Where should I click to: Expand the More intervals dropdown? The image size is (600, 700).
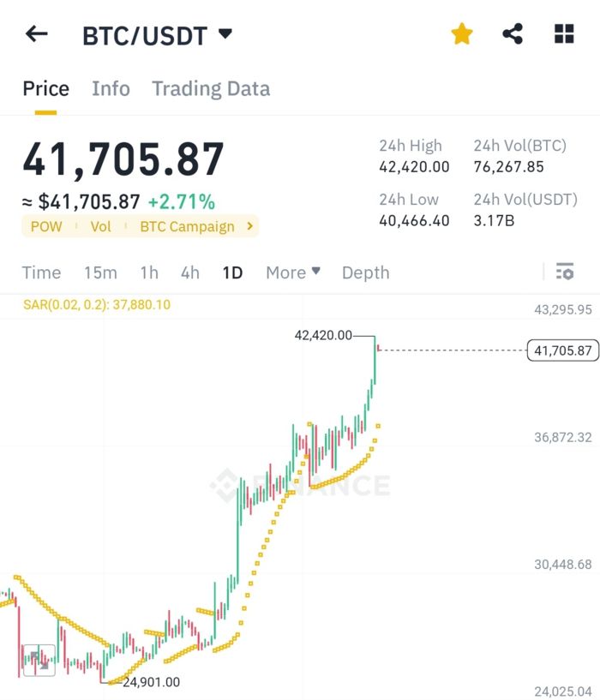tap(293, 272)
